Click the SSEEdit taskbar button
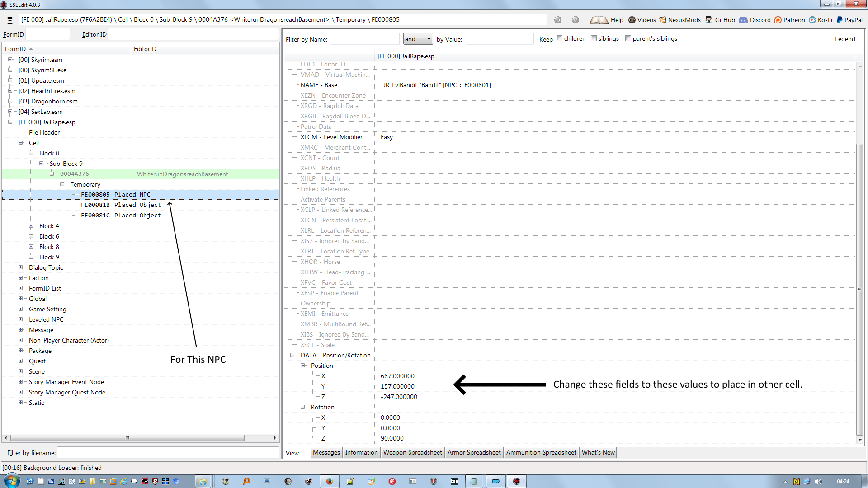The width and height of the screenshot is (868, 488). pos(516,481)
